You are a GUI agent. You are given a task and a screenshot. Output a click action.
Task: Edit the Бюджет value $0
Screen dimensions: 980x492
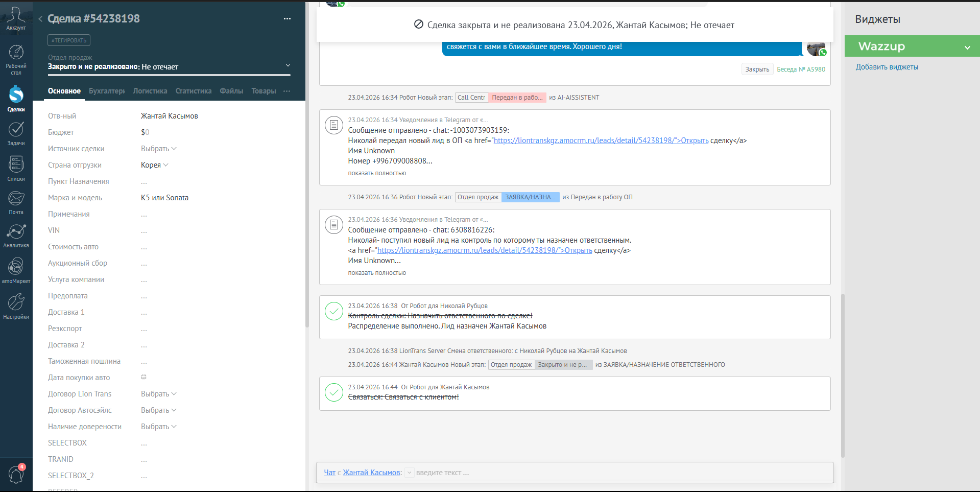point(145,132)
